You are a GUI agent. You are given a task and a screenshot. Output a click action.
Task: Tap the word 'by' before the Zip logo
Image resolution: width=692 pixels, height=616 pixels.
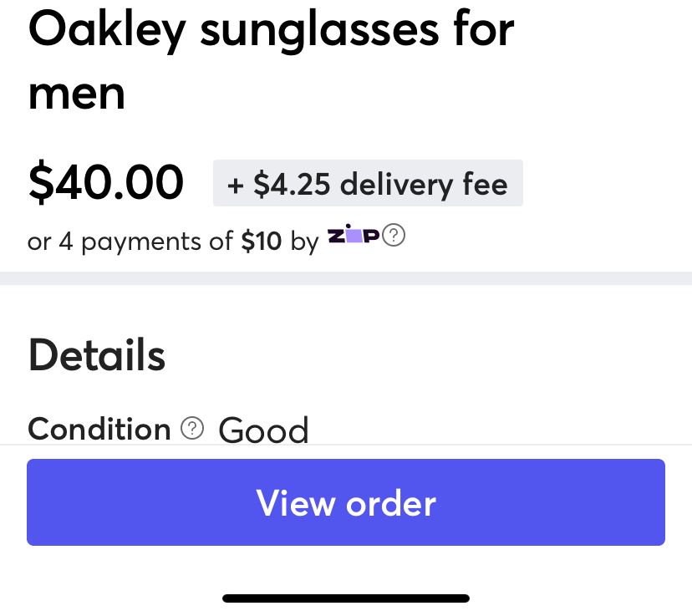tap(305, 242)
